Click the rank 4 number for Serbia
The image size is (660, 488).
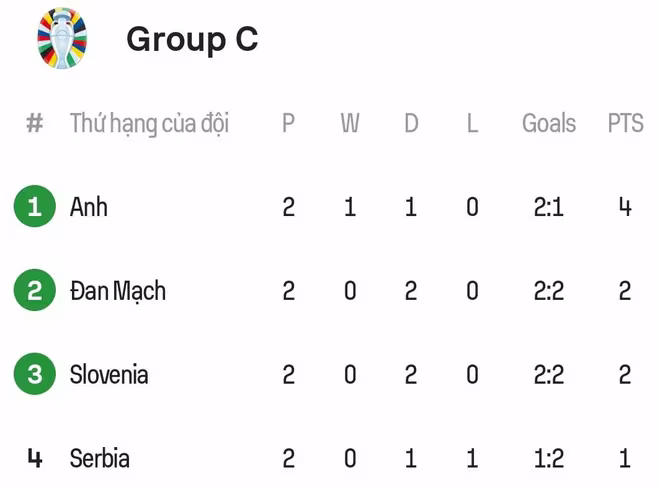click(35, 459)
